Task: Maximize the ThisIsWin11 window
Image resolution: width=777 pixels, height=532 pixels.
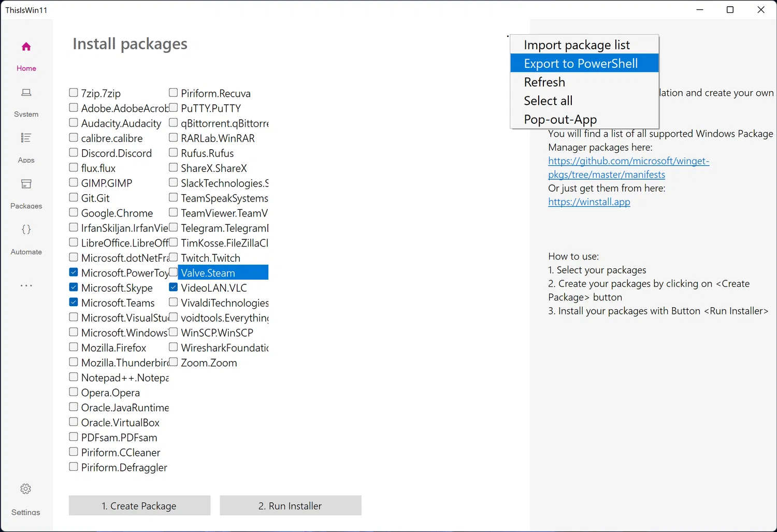Action: 730,10
